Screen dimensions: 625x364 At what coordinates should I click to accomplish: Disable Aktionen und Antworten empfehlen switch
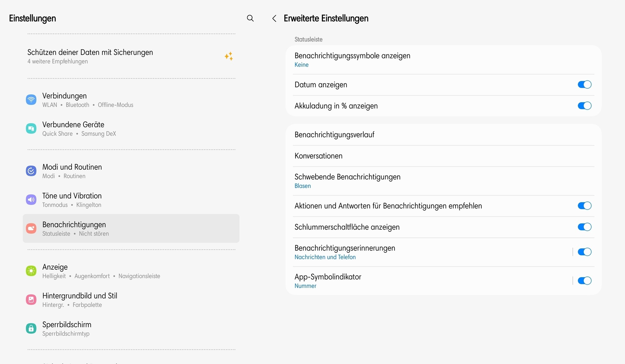pyautogui.click(x=584, y=206)
